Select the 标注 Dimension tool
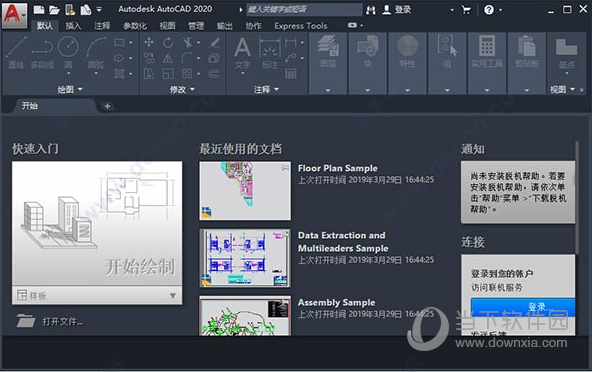The height and width of the screenshot is (372, 592). pyautogui.click(x=270, y=53)
